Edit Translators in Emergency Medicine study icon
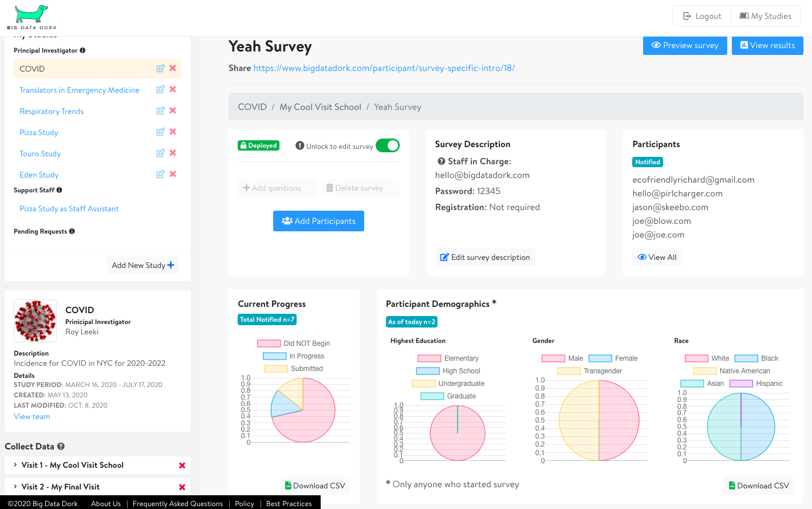The height and width of the screenshot is (509, 812). pos(160,89)
